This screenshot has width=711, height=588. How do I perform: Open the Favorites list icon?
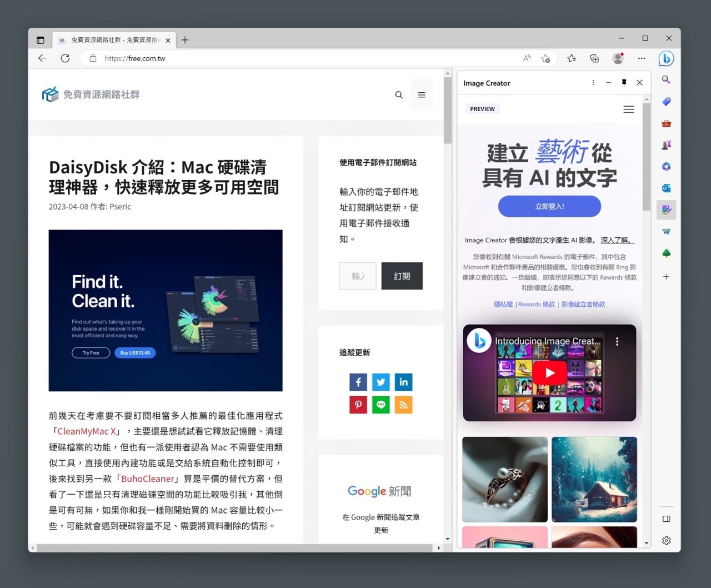coord(572,58)
